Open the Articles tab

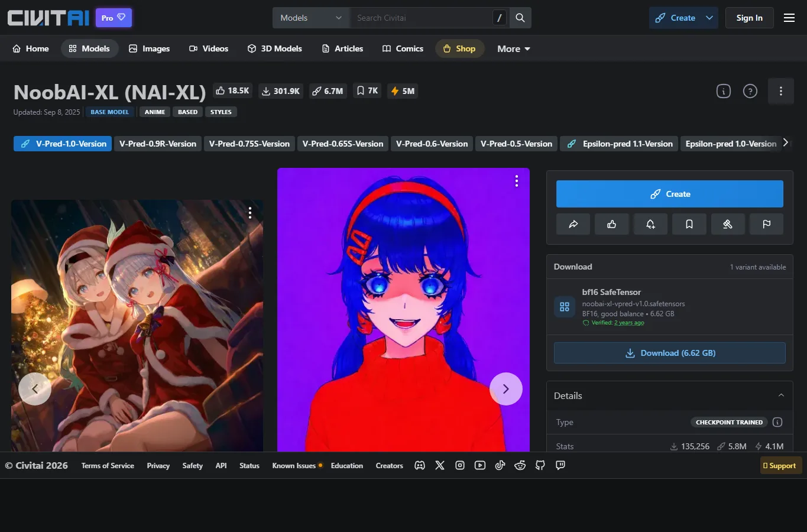pyautogui.click(x=343, y=48)
